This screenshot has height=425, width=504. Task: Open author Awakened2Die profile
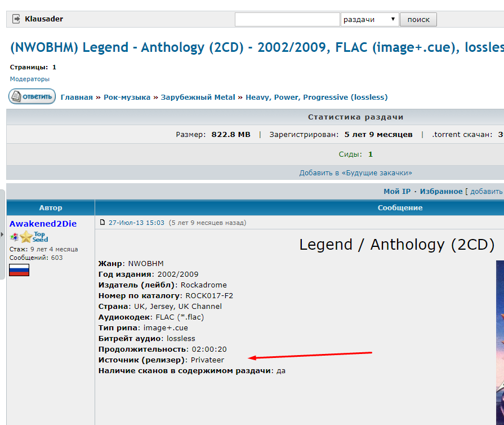tap(43, 224)
